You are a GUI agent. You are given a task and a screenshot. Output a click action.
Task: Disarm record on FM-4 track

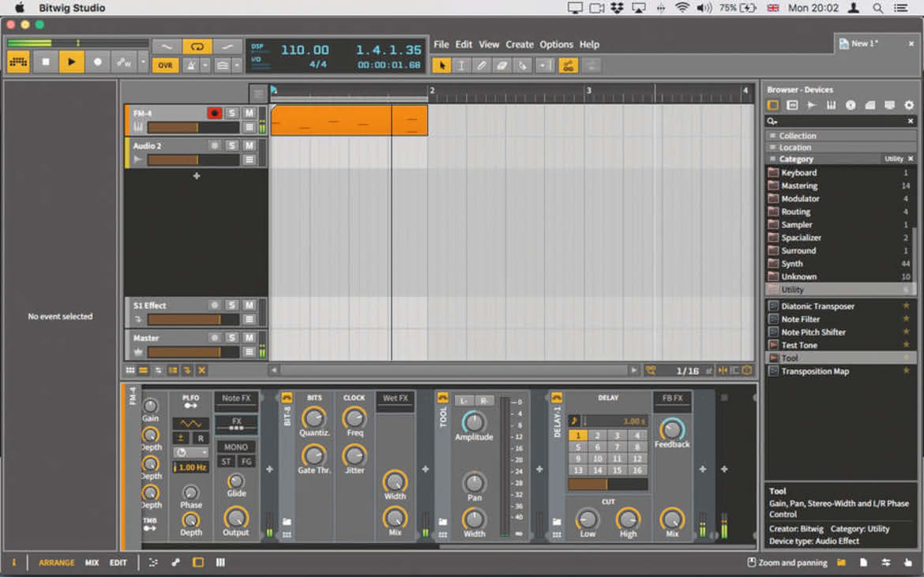[215, 112]
